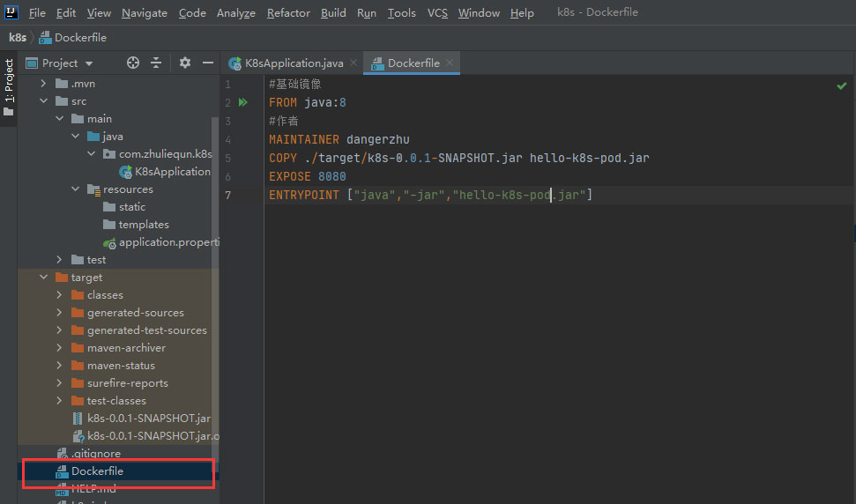Click the locate/scroll-from-source crosshair icon
Screen dimensions: 856x504
(133, 63)
